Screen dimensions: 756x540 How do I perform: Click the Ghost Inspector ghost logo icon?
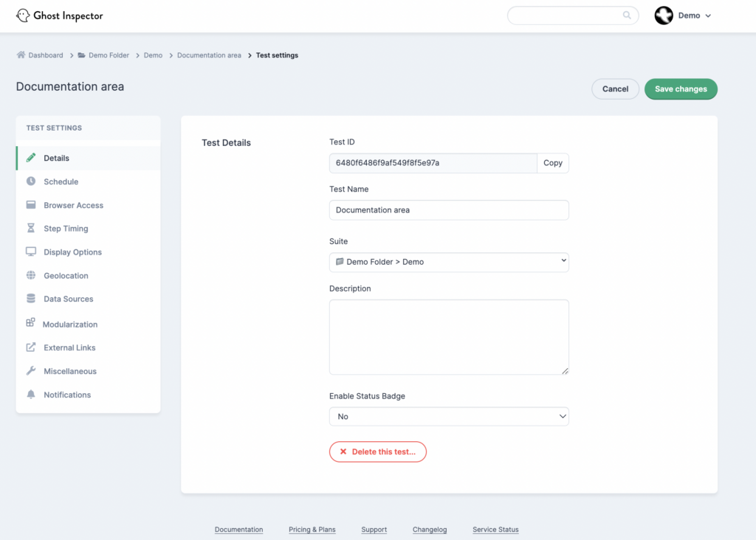[x=23, y=15]
